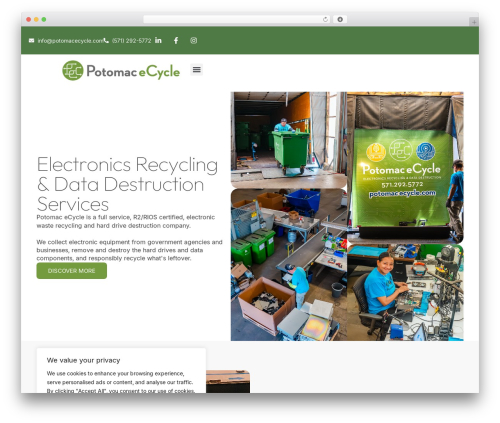Click the Potomac eCycle logo
This screenshot has height=423, width=500.
[x=121, y=71]
